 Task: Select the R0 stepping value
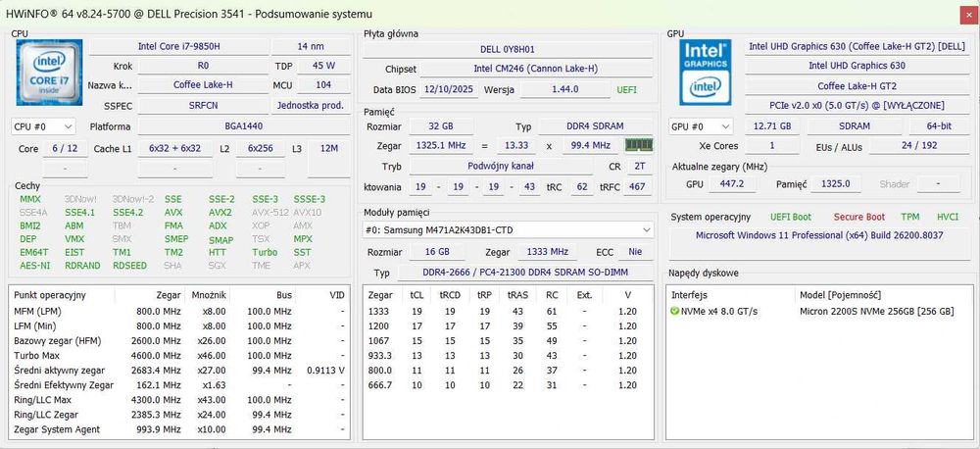[x=203, y=66]
